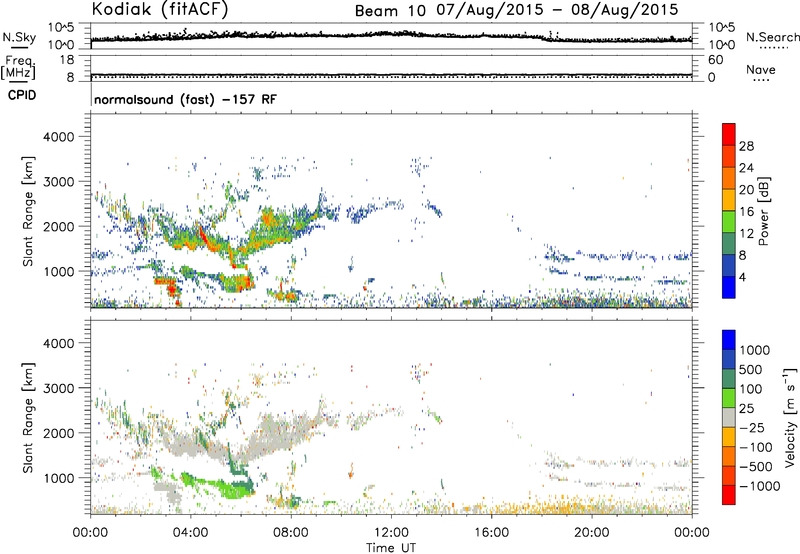Pick the bright blue top of velocity colorbar
This screenshot has height=554, width=800.
(729, 340)
